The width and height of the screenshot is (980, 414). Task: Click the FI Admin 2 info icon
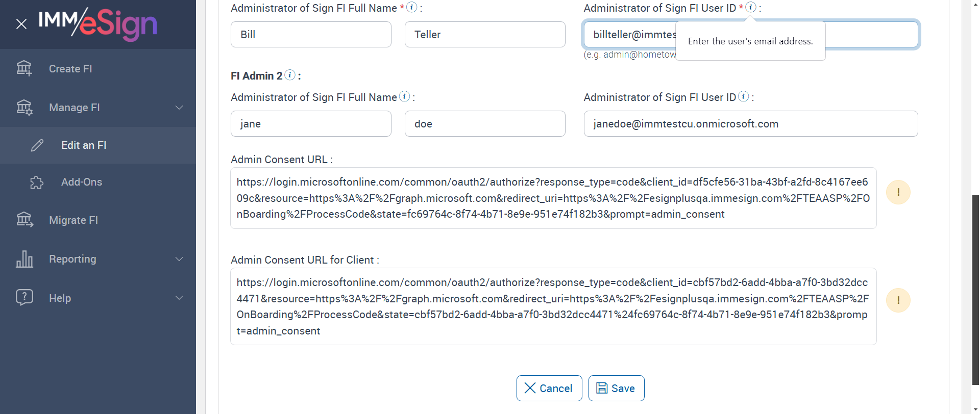pyautogui.click(x=290, y=75)
